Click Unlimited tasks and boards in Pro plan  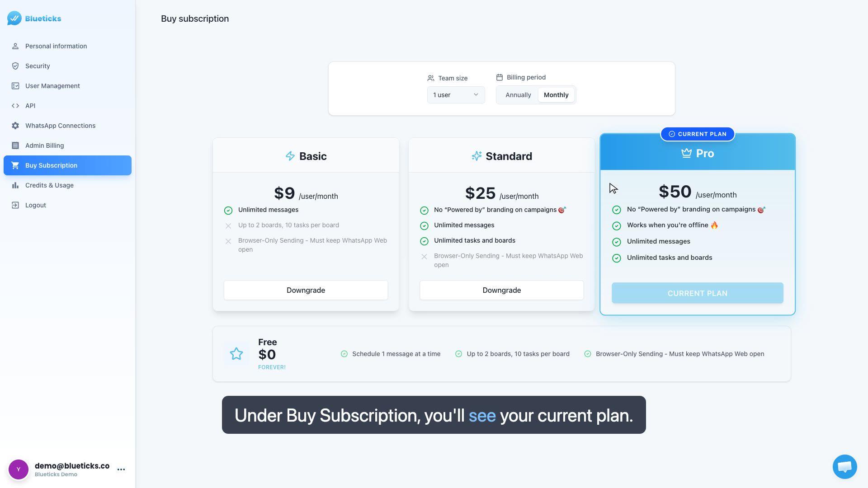click(669, 258)
